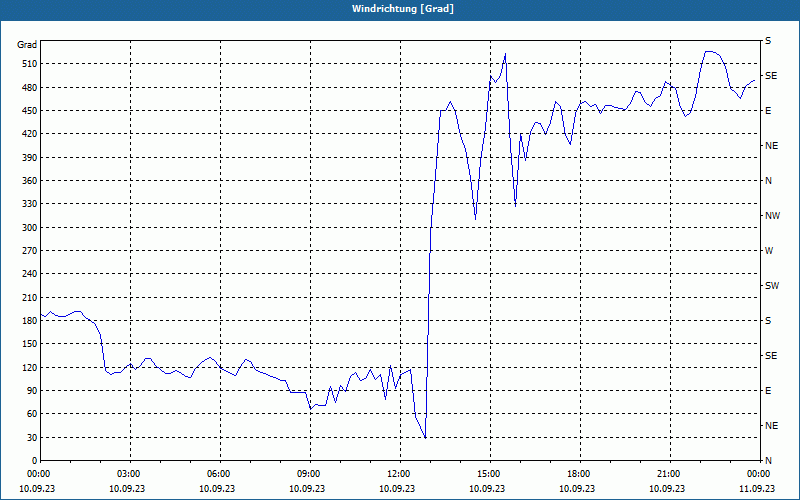The width and height of the screenshot is (800, 500).
Task: Click the 'Grad' unit label above the y-axis
Action: point(27,45)
